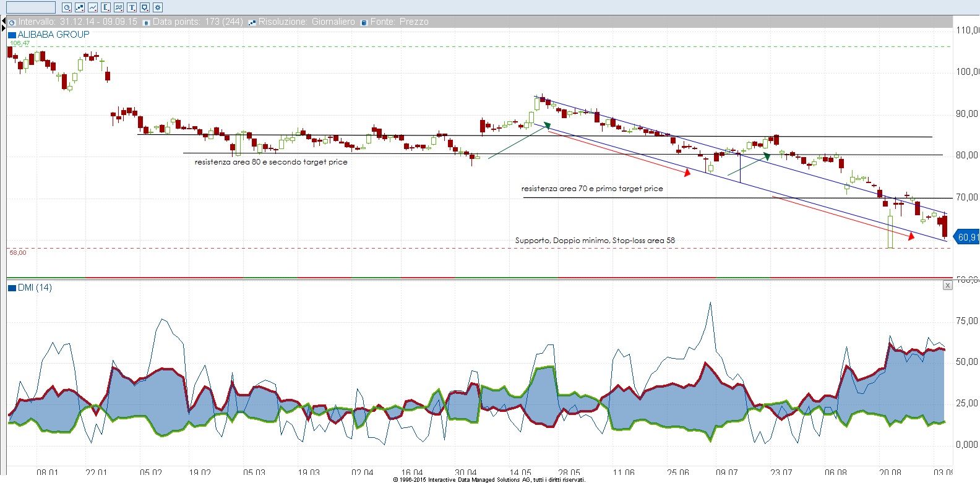Click Fonte: Prezzo label

point(400,22)
